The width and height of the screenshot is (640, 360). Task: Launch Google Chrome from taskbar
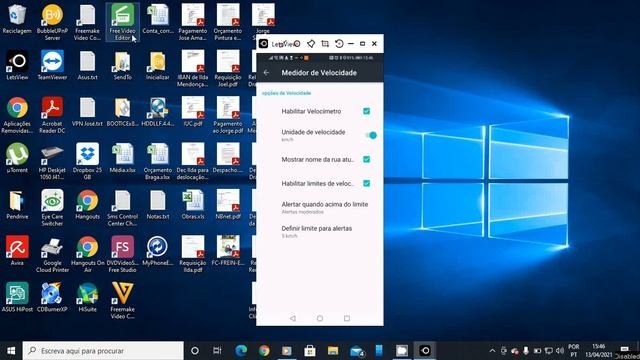pos(264,351)
